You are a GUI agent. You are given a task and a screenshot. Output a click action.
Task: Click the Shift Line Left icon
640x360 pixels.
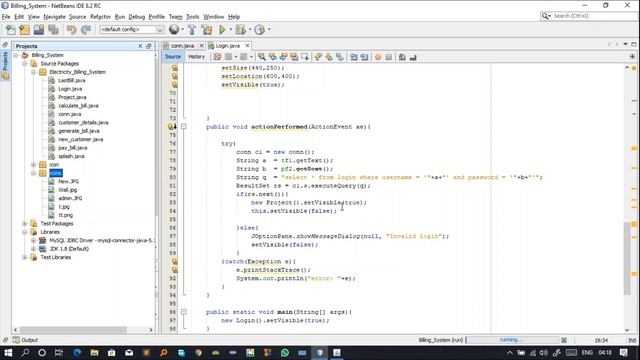[x=353, y=57]
